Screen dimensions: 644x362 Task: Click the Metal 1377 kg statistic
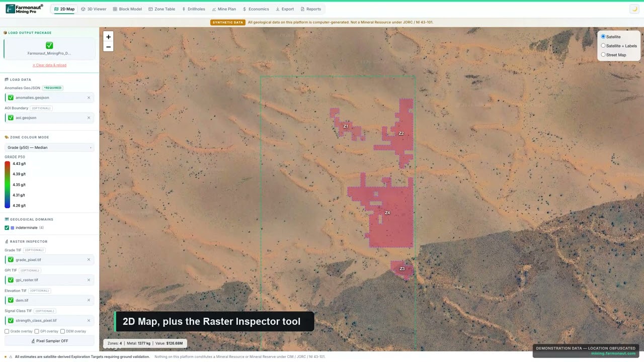pyautogui.click(x=138, y=343)
